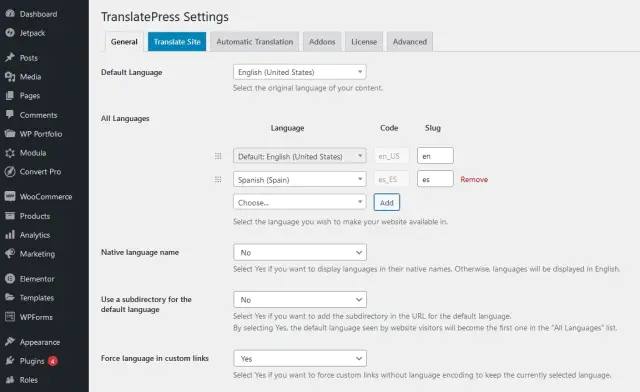640x392 pixels.
Task: Click the English slug field "en"
Action: coord(435,156)
